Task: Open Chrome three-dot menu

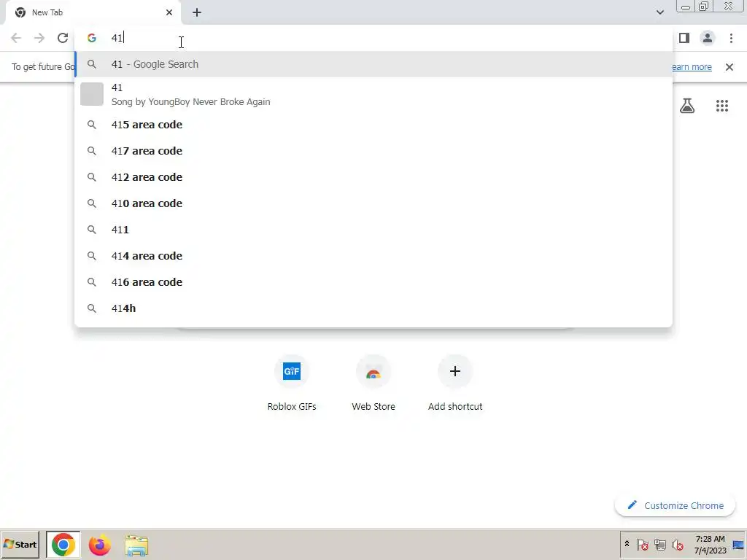Action: click(x=731, y=38)
